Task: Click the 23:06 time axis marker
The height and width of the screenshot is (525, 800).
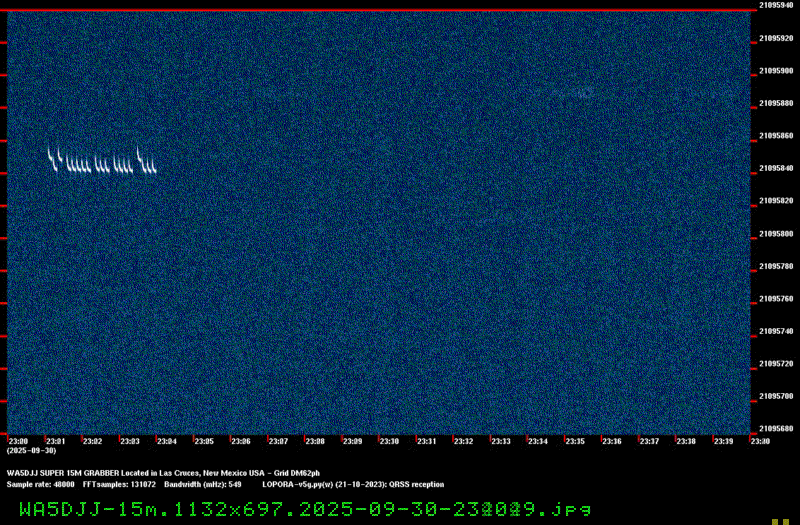Action: pos(241,441)
